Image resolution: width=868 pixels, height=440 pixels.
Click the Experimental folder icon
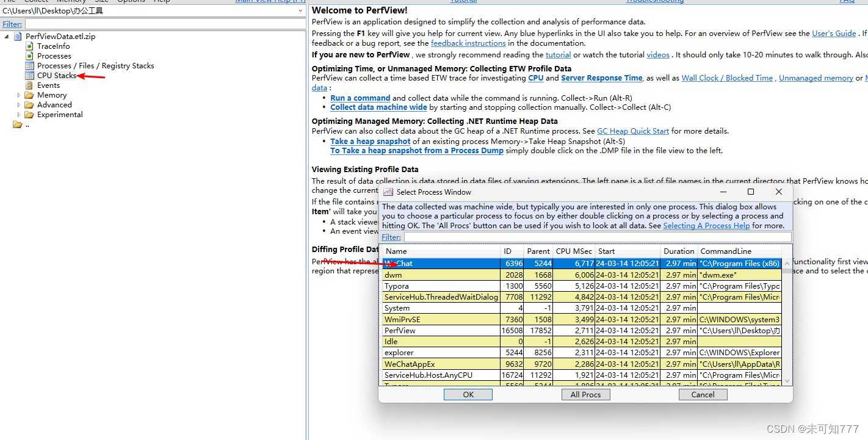[x=29, y=115]
